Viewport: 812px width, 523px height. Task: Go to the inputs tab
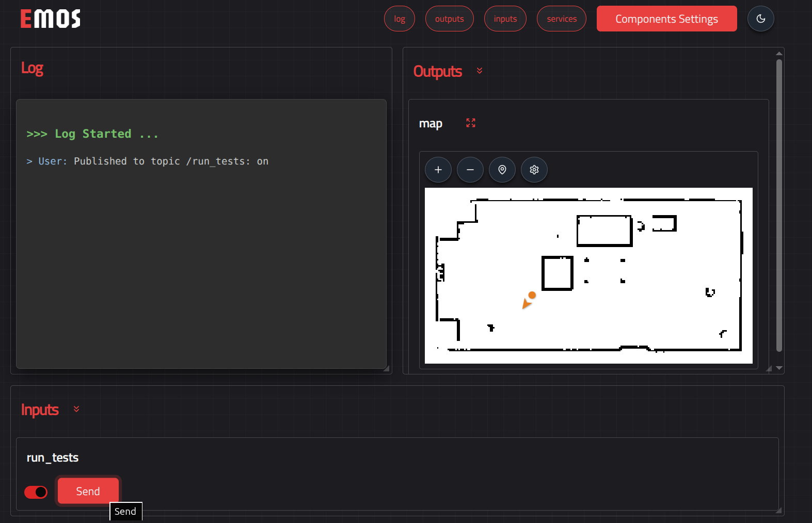point(505,19)
